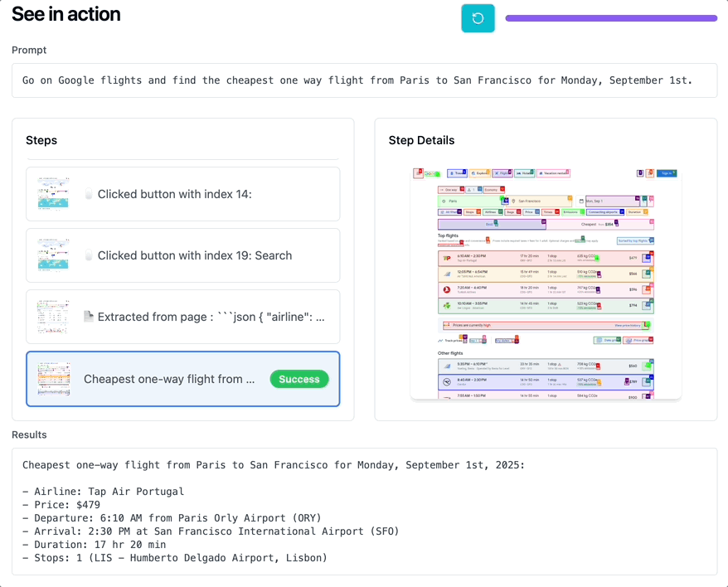Select the 'Travel' tab in screenshot
Image resolution: width=728 pixels, height=587 pixels.
[x=457, y=173]
